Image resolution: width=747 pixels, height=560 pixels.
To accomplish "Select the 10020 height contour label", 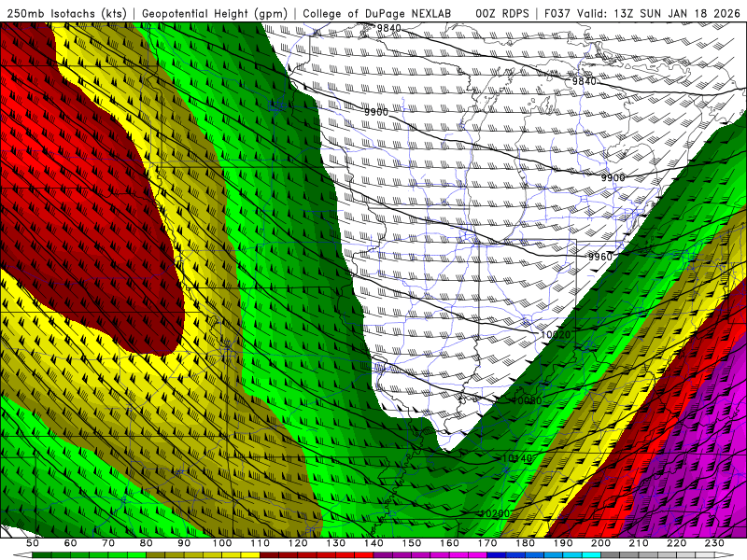I will pos(556,335).
